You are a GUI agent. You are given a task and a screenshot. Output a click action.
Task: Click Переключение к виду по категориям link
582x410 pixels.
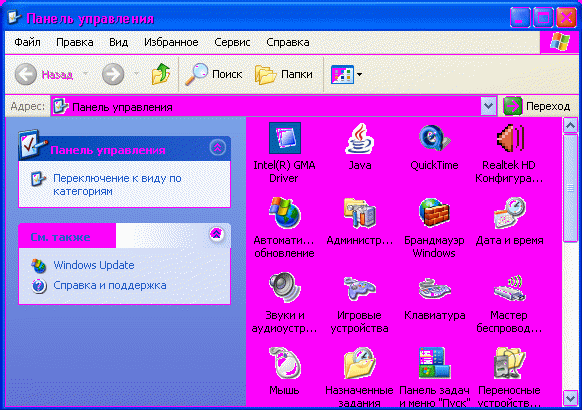[x=117, y=185]
